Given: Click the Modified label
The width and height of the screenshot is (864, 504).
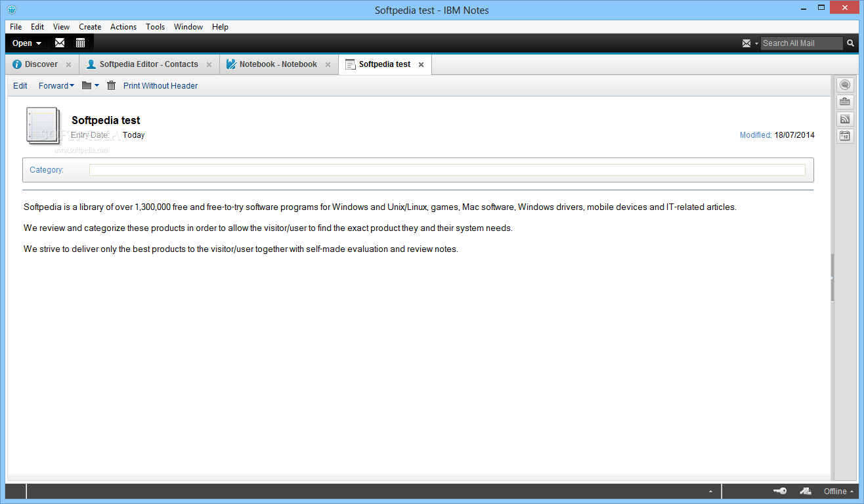Looking at the screenshot, I should (756, 135).
